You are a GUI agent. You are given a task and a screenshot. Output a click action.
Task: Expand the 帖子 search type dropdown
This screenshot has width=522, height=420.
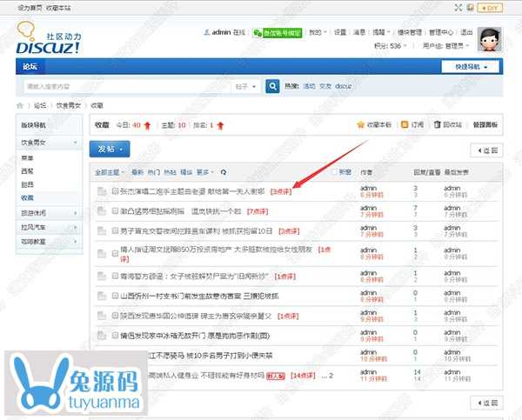(247, 87)
